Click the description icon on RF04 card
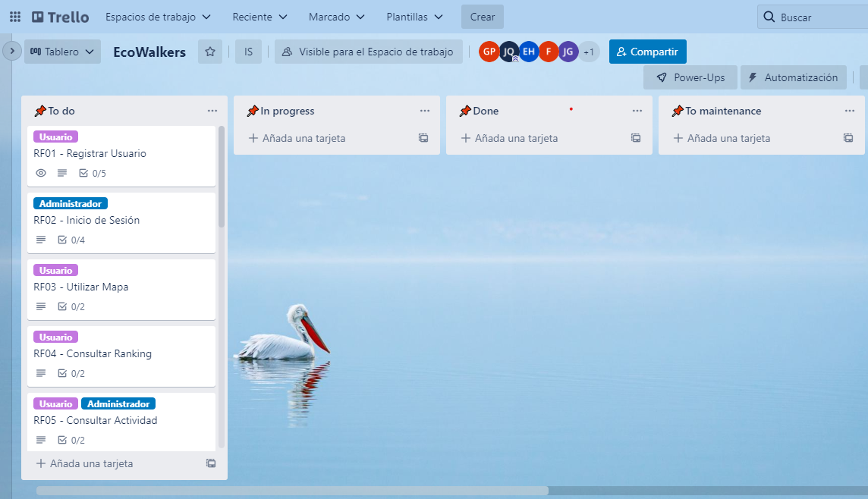The height and width of the screenshot is (499, 868). pos(41,373)
